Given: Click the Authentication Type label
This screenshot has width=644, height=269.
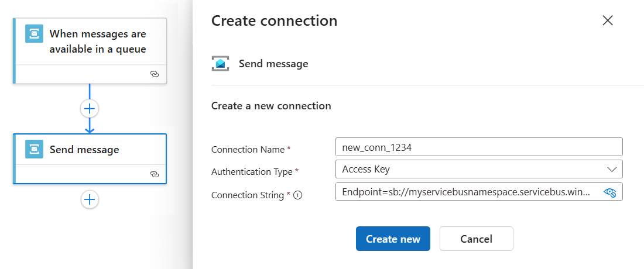Looking at the screenshot, I should 252,171.
